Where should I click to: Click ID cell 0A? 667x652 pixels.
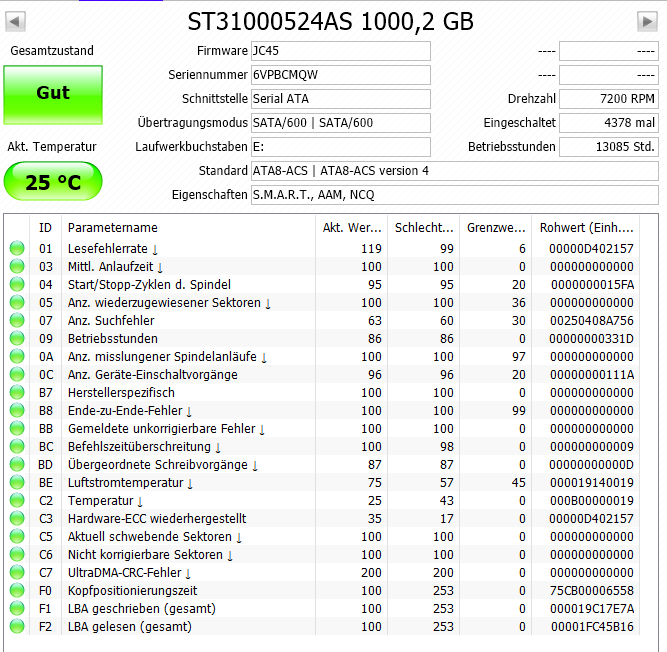pos(46,356)
